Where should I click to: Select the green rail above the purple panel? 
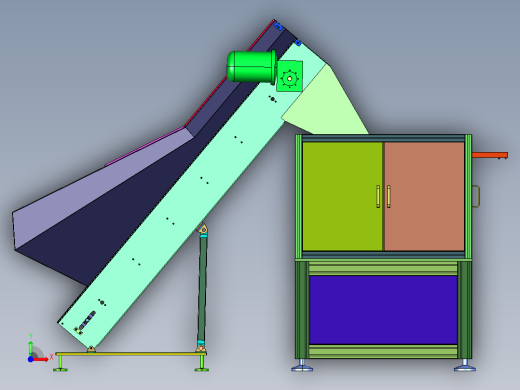pos(383,268)
